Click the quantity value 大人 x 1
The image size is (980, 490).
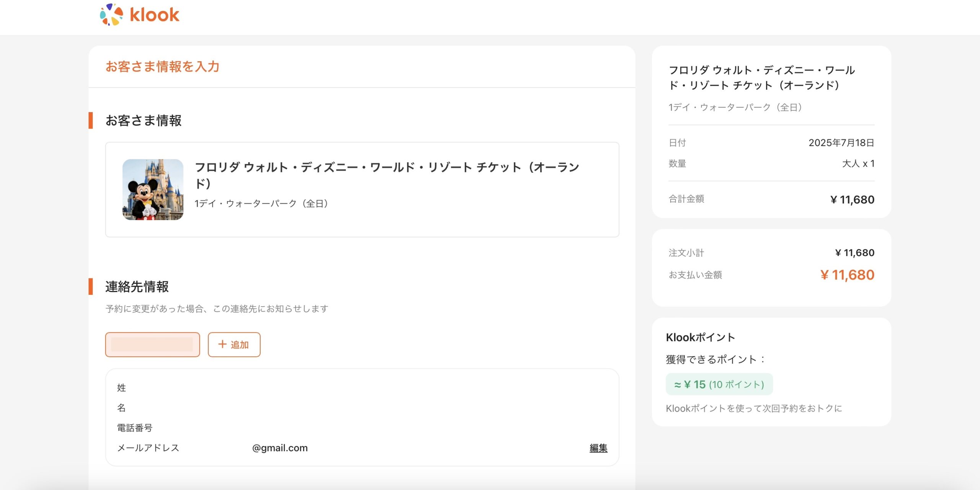coord(858,163)
